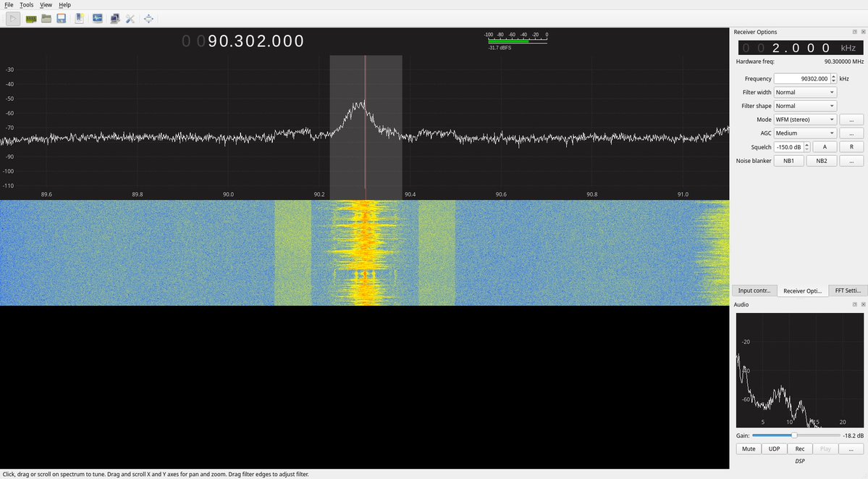The image size is (868, 479).
Task: Open the AGC dropdown set to Medium
Action: click(805, 133)
